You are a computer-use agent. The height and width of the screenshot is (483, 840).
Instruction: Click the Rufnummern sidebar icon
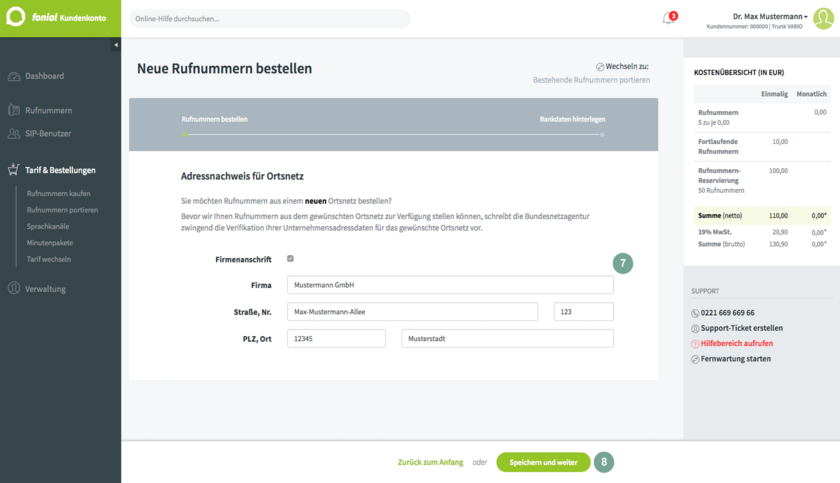pyautogui.click(x=14, y=110)
